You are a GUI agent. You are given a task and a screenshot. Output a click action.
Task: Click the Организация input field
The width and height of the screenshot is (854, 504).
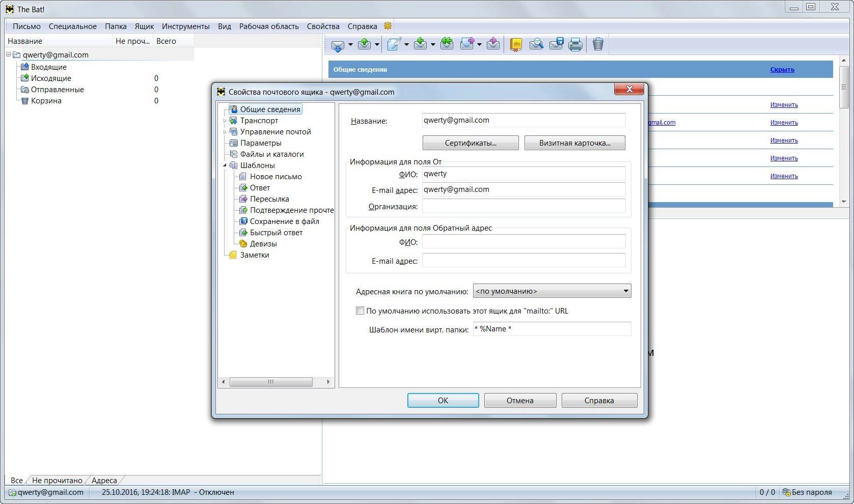tap(524, 206)
